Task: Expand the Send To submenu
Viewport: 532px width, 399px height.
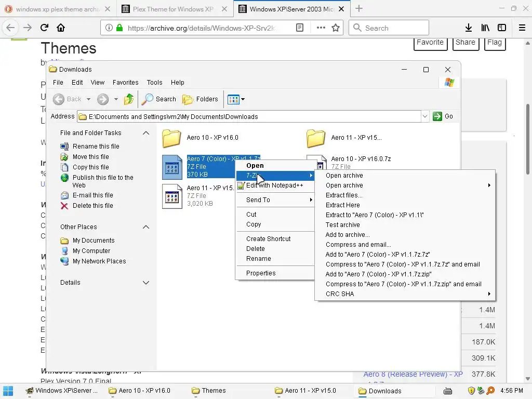Action: [275, 200]
